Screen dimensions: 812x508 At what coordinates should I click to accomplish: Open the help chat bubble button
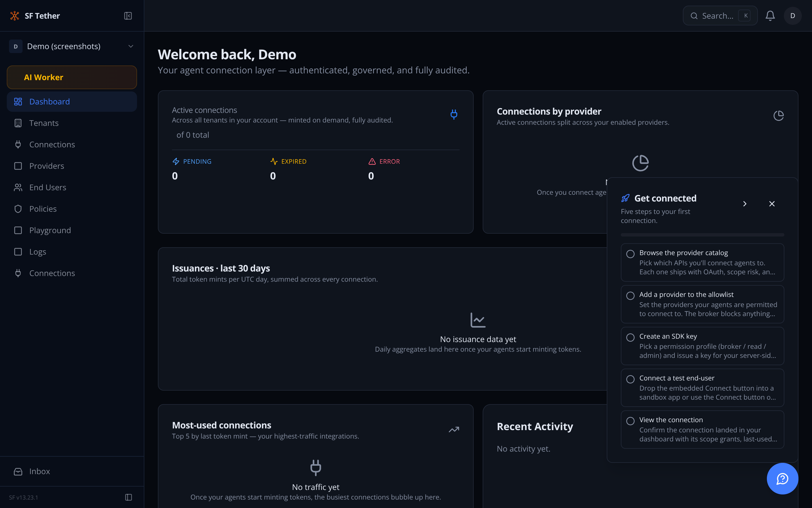click(782, 478)
